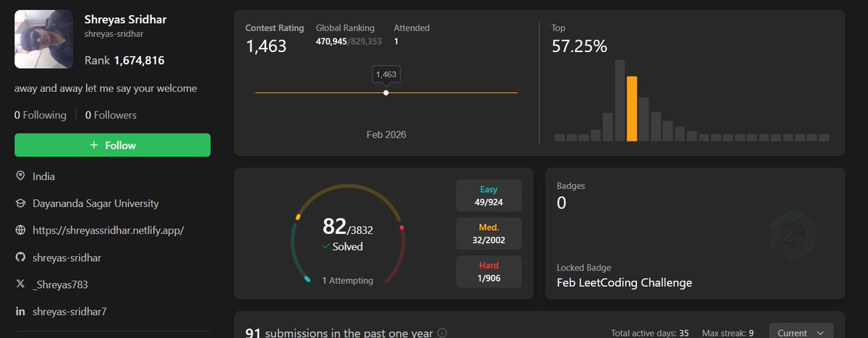The height and width of the screenshot is (338, 868).
Task: Click the Feb 2026 label under the graph
Action: [386, 134]
